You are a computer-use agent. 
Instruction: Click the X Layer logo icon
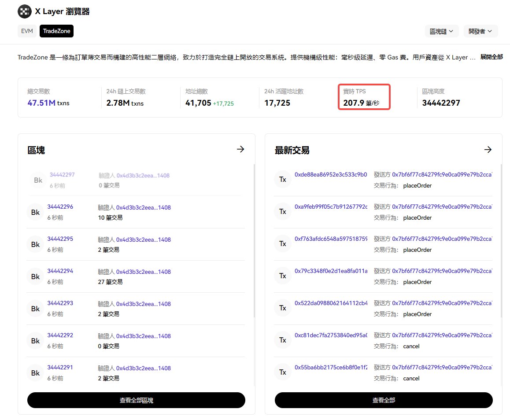point(25,12)
